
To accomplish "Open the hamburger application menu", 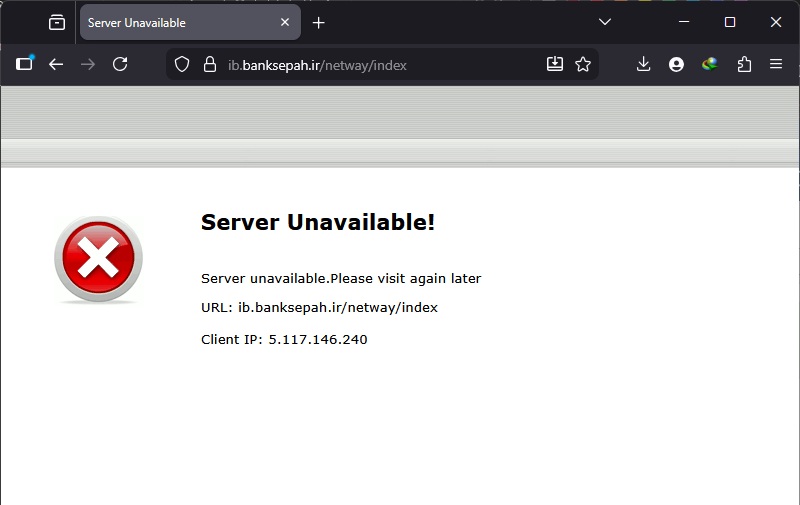I will click(776, 64).
